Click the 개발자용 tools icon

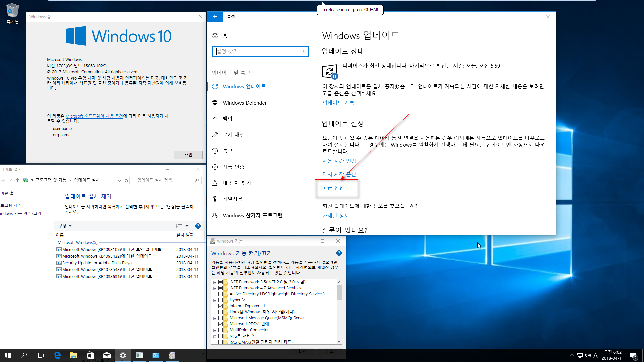click(215, 199)
